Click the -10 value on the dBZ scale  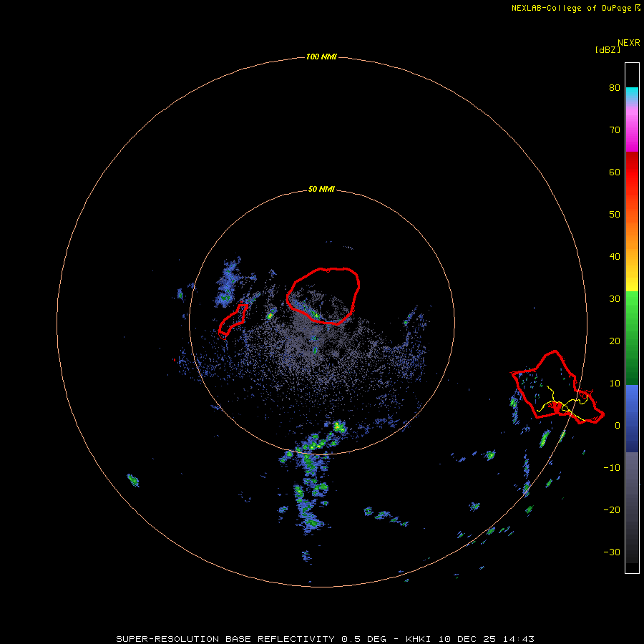612,468
